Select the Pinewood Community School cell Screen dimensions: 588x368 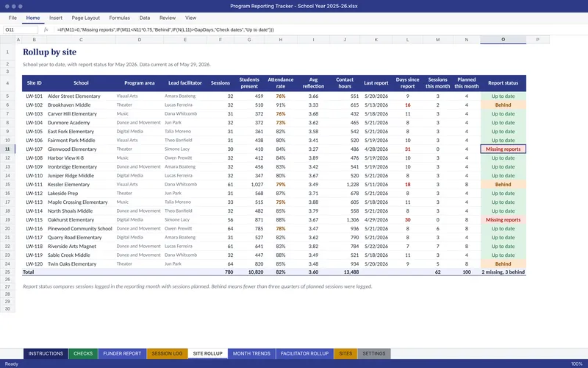(80, 229)
